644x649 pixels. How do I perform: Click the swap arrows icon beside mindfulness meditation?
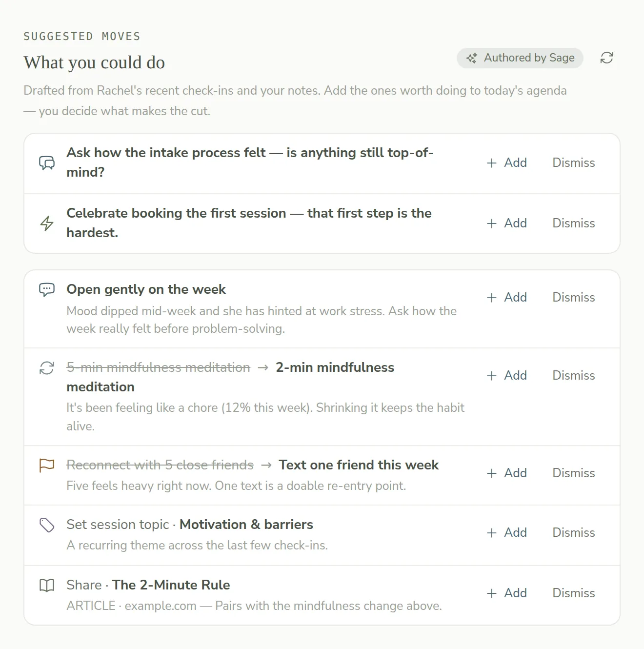47,367
